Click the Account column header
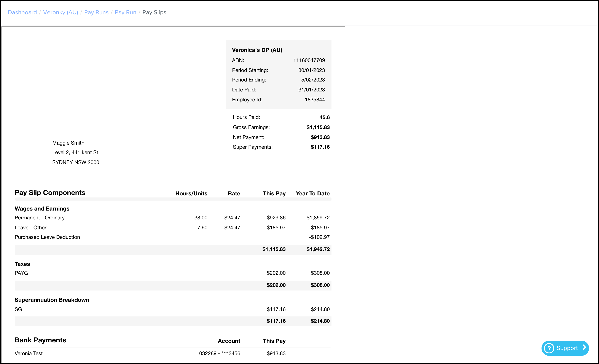 [x=229, y=341]
